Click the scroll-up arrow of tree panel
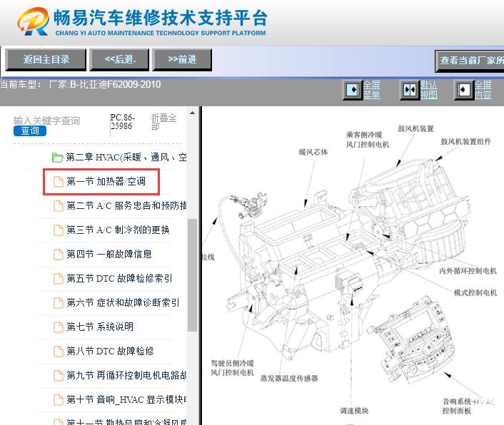504x425 pixels. pyautogui.click(x=192, y=113)
